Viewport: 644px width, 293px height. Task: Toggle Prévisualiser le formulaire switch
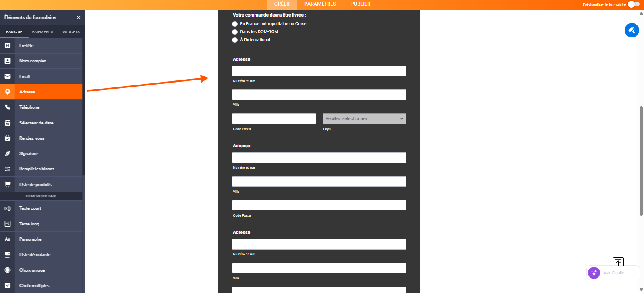tap(634, 4)
